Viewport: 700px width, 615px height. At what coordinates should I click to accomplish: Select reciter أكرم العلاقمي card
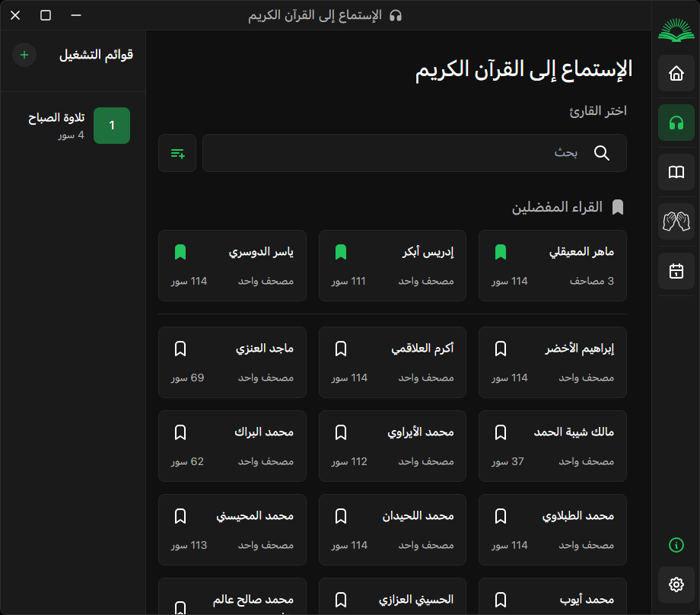(392, 362)
